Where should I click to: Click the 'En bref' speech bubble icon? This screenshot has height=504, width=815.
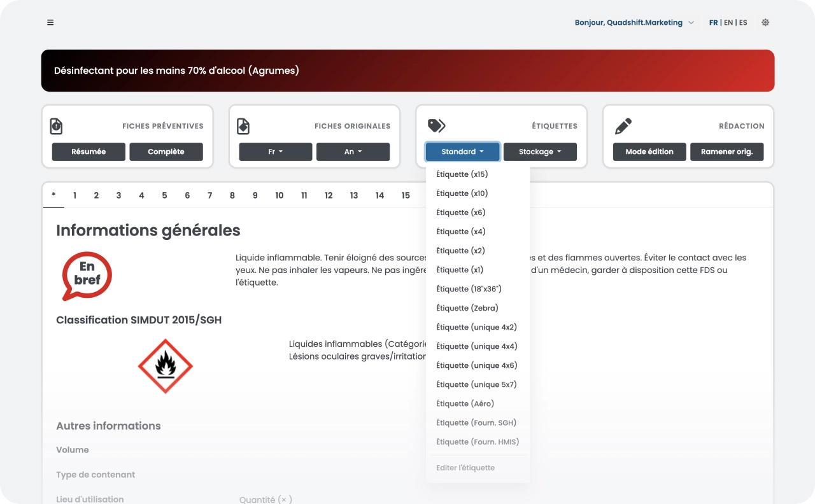87,276
